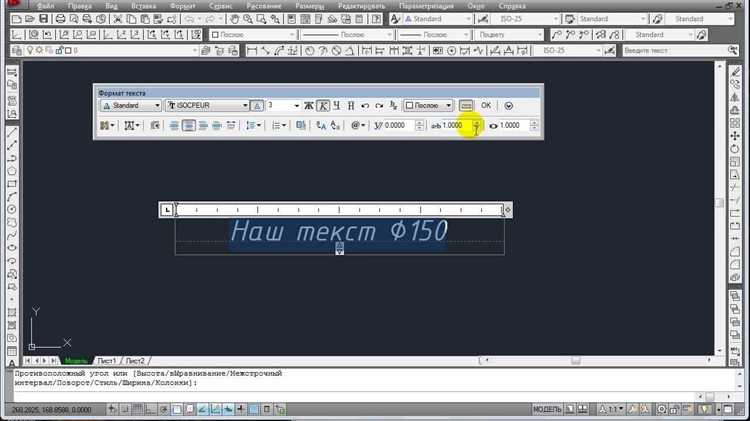Click justify alignment icon
This screenshot has height=421, width=750.
click(x=217, y=125)
